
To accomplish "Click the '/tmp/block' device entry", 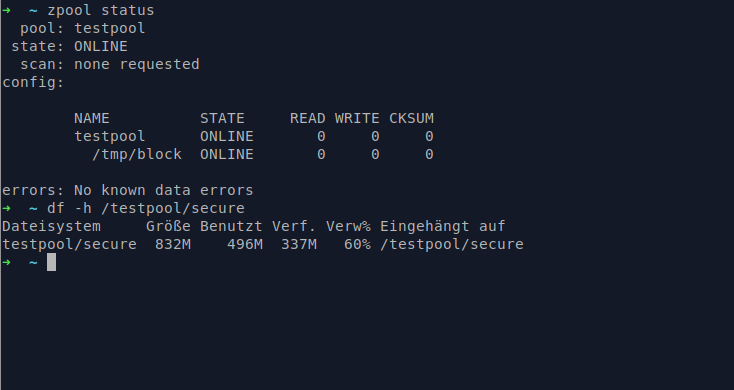I will 137,155.
